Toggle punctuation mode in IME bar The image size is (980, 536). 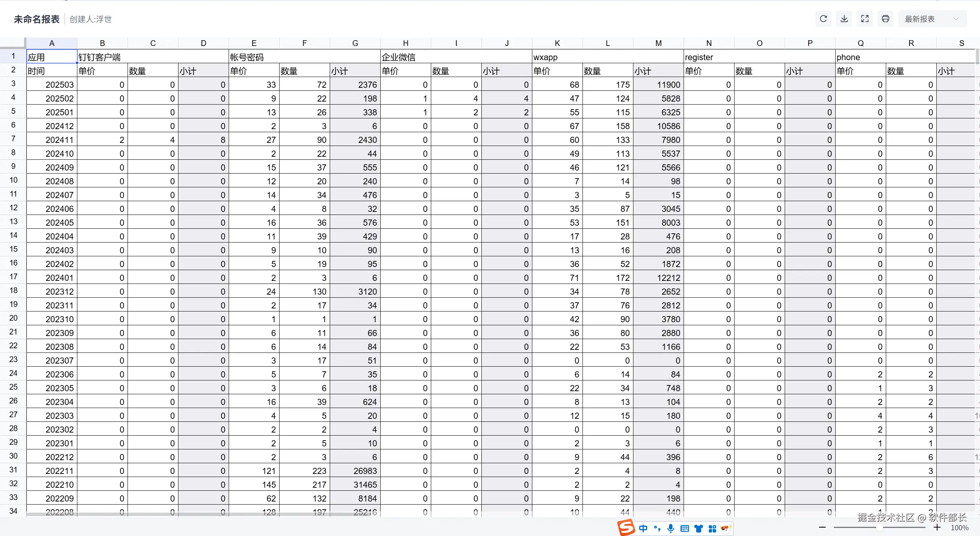pos(657,529)
